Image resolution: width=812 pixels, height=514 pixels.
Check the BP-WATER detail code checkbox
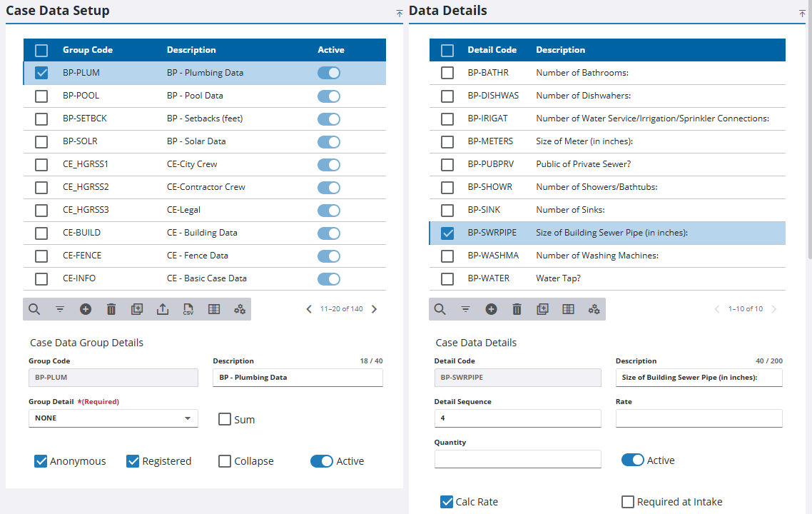click(447, 278)
